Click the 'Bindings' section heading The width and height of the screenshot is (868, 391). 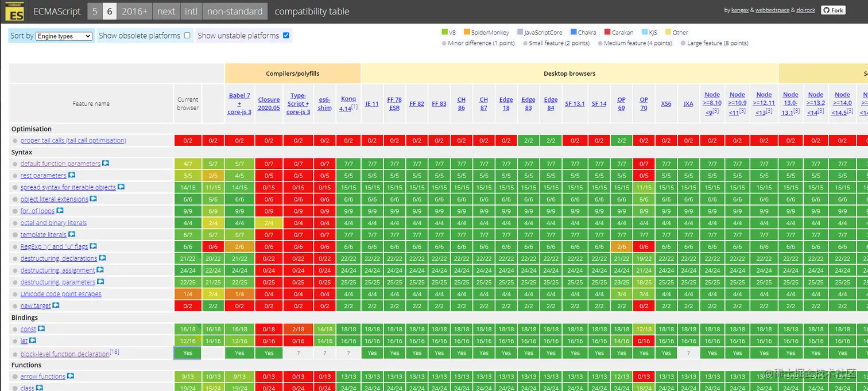(25, 318)
